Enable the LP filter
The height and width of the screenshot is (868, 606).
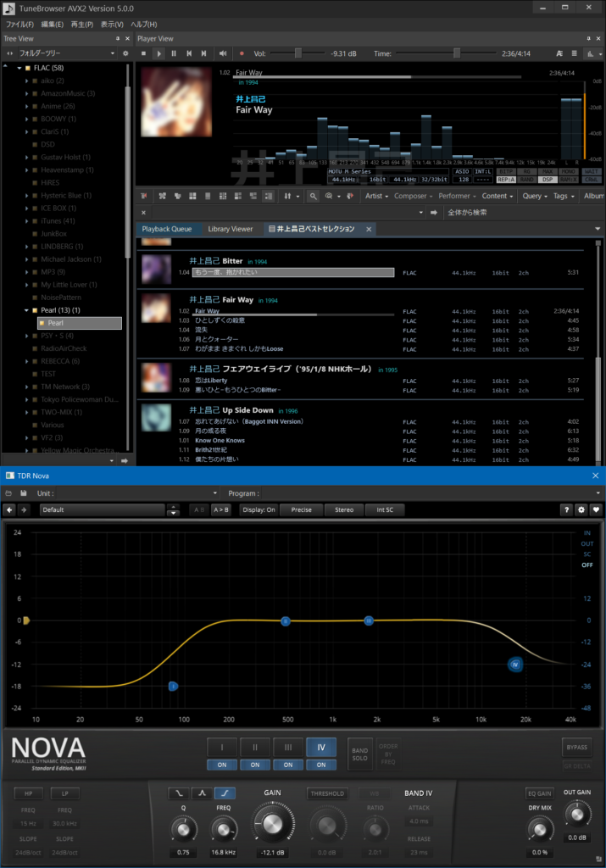(64, 793)
